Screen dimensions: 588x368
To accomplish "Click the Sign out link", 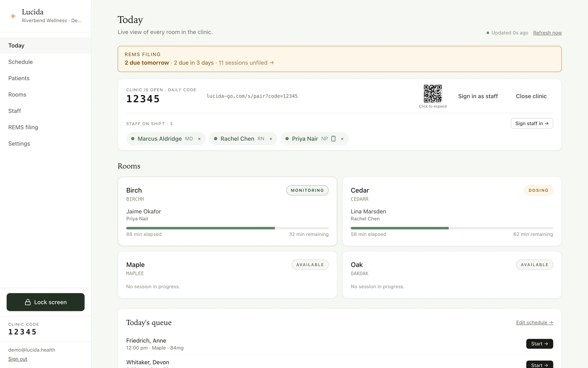I will 18,359.
